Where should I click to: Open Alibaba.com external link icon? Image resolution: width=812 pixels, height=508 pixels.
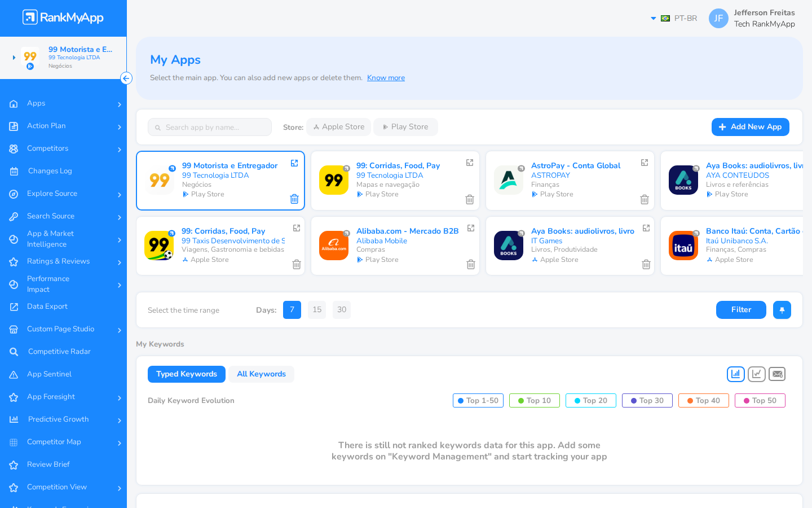point(471,228)
